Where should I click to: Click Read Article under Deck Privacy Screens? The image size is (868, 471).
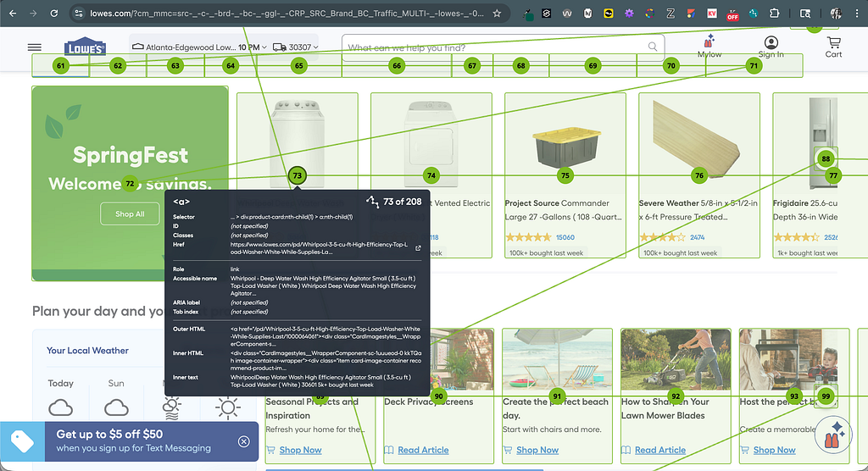423,450
